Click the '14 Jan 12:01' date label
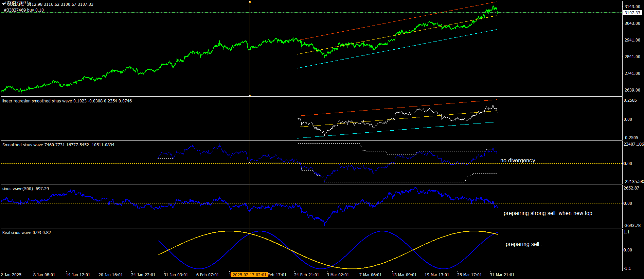 point(78,275)
